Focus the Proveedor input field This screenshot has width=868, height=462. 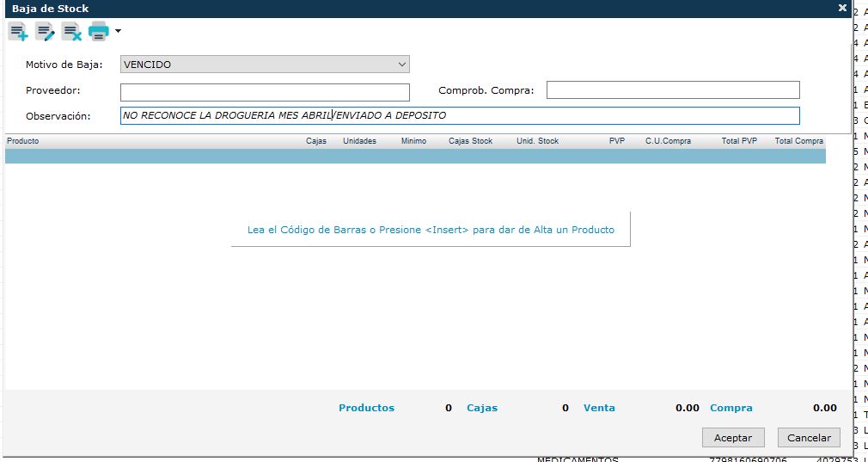tap(265, 92)
